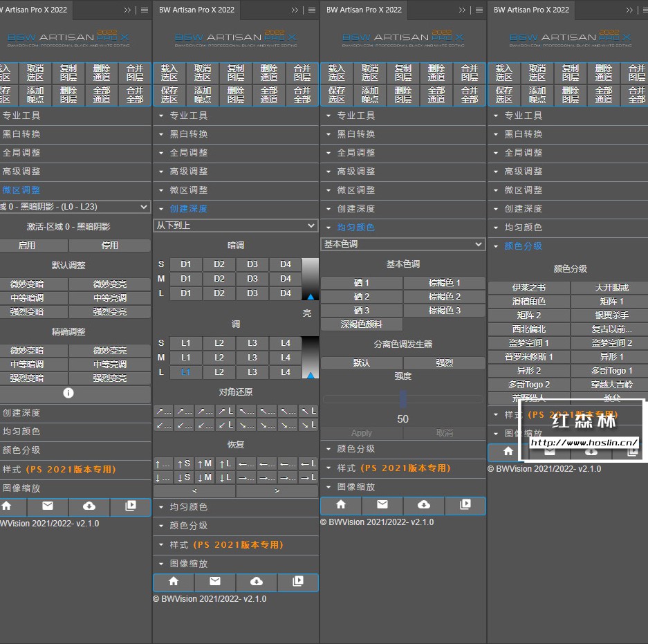Enable the active zone with 启用
The height and width of the screenshot is (644, 648).
click(28, 246)
